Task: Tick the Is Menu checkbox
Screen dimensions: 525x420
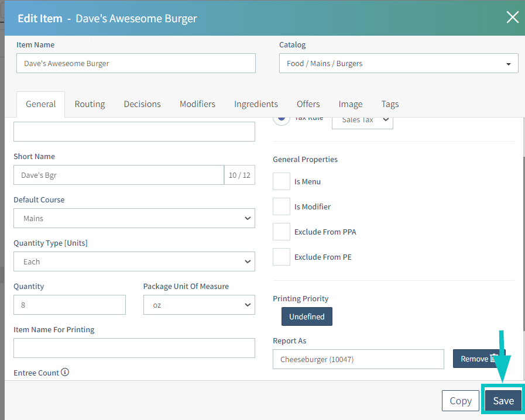Action: (x=282, y=181)
